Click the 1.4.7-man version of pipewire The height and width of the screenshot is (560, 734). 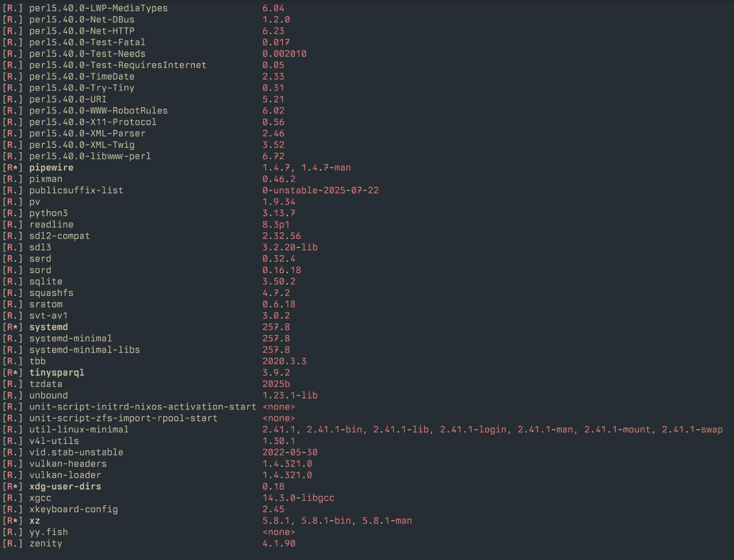[326, 168]
